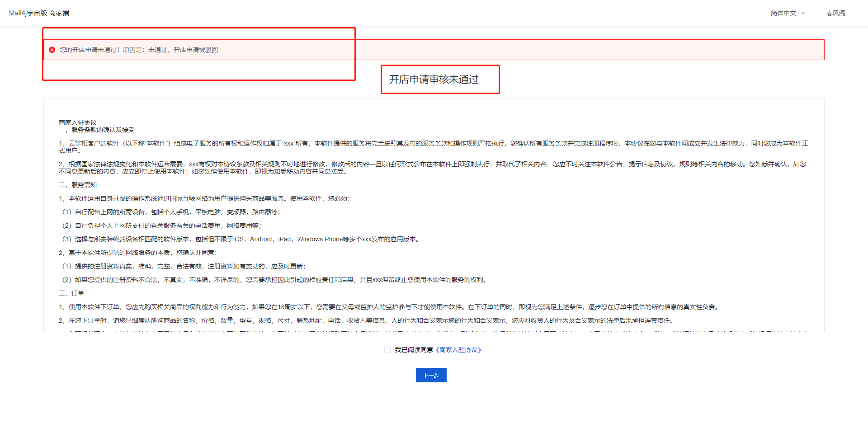Click the 开店申请审核未通过 heading

click(434, 80)
